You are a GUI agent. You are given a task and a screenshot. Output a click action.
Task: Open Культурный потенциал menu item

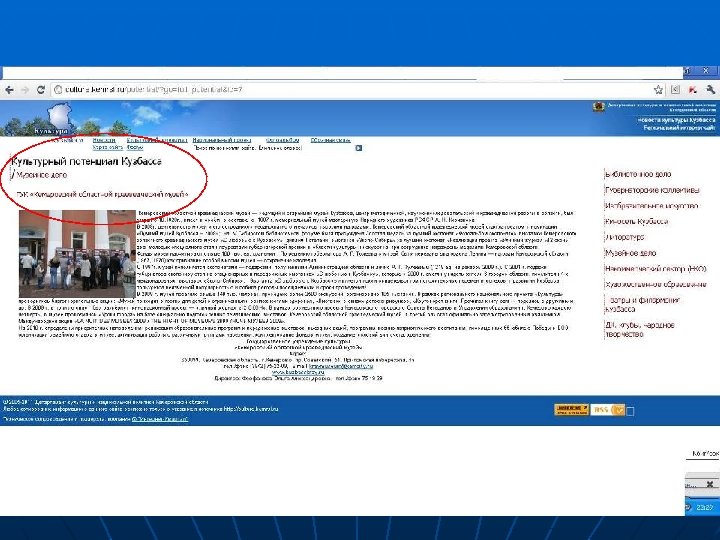coord(157,140)
